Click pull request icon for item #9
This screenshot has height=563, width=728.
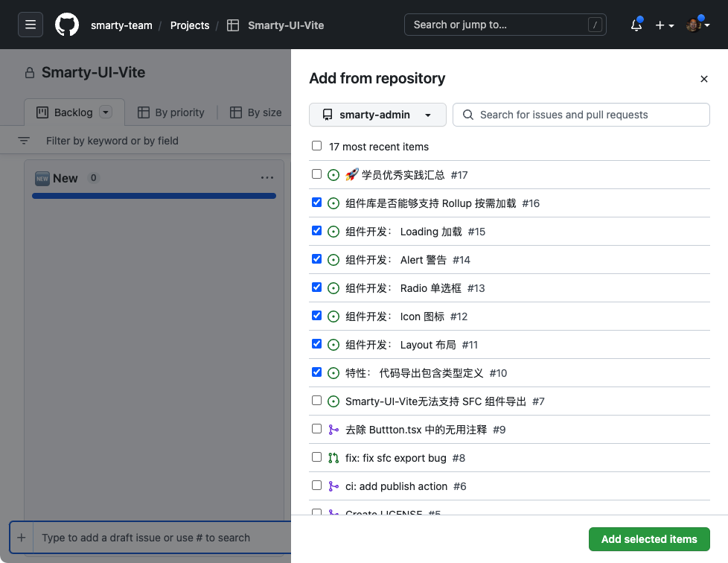click(x=333, y=430)
